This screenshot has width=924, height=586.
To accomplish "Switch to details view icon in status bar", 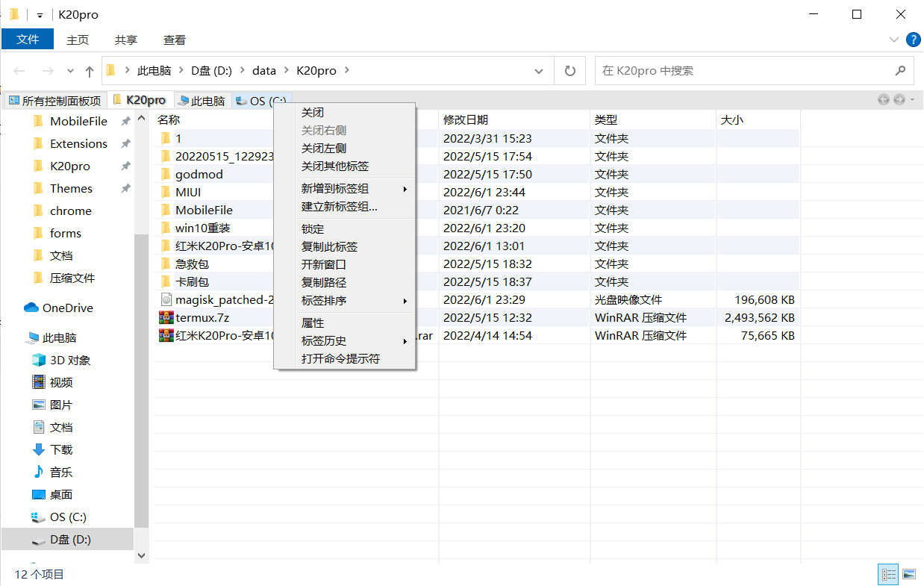I will pos(888,574).
